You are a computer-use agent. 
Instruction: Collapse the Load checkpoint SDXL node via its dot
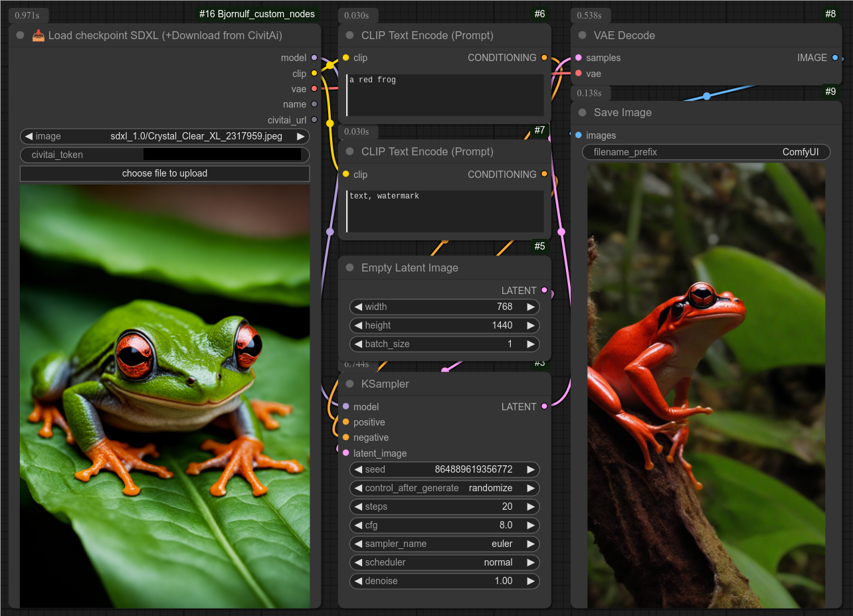pos(20,36)
